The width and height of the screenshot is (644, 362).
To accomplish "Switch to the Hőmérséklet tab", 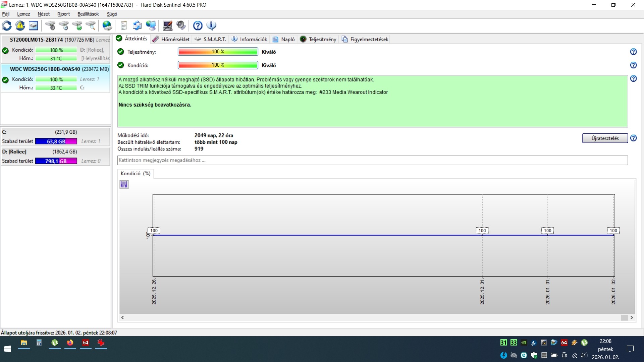I will tap(171, 39).
